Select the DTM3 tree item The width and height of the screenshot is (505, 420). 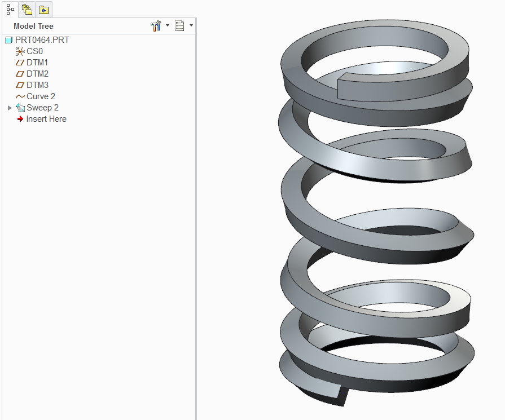[x=37, y=85]
